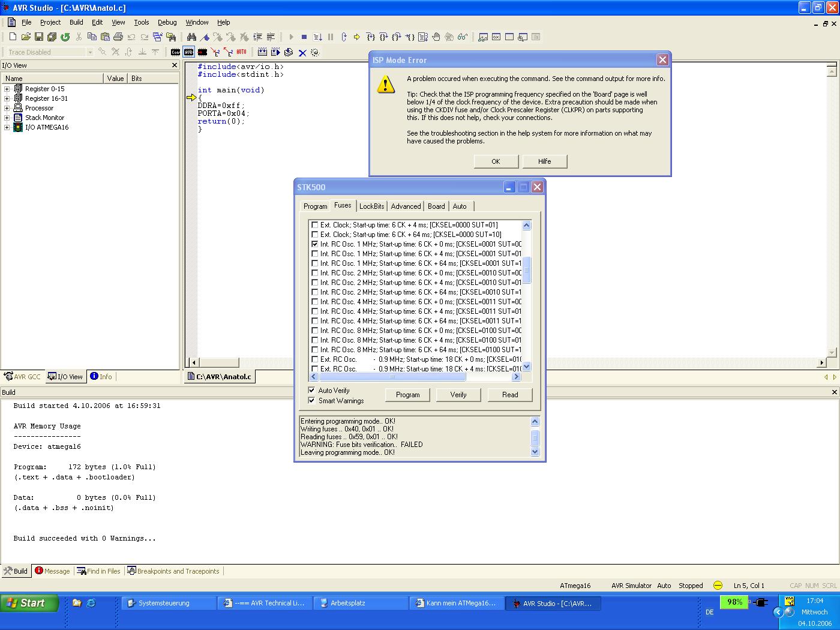Expand the Processor tree node

point(7,108)
